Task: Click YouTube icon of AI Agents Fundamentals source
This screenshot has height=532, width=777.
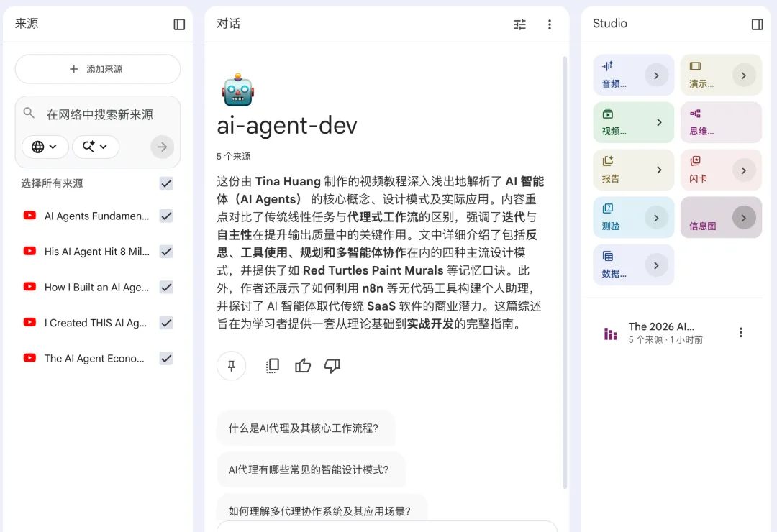Action: 29,216
